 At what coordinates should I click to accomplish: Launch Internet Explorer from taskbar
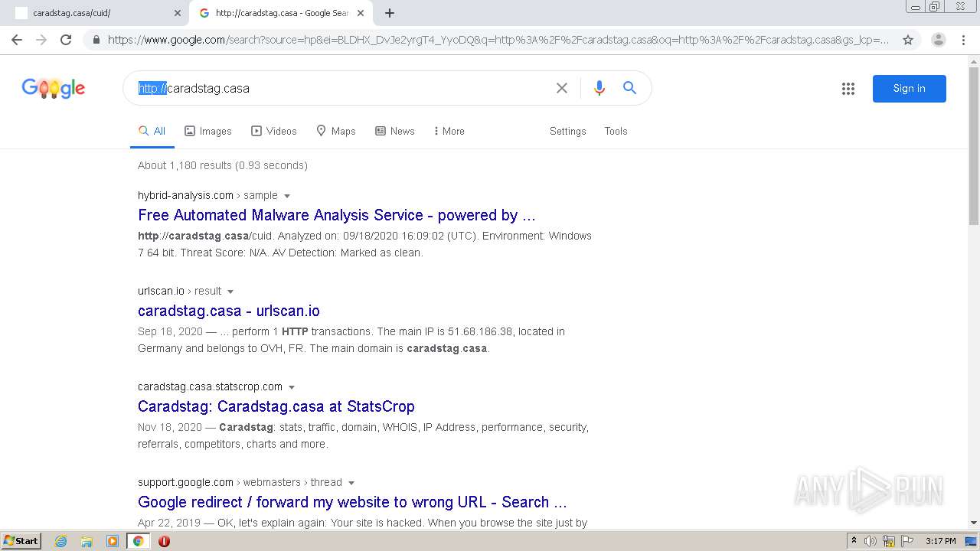60,541
